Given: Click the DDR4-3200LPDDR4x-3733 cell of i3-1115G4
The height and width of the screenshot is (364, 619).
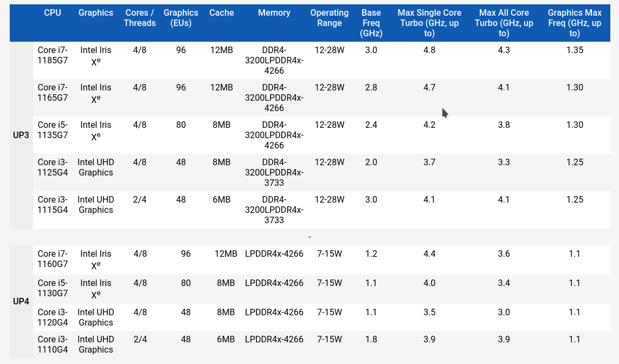Looking at the screenshot, I should pyautogui.click(x=274, y=210).
